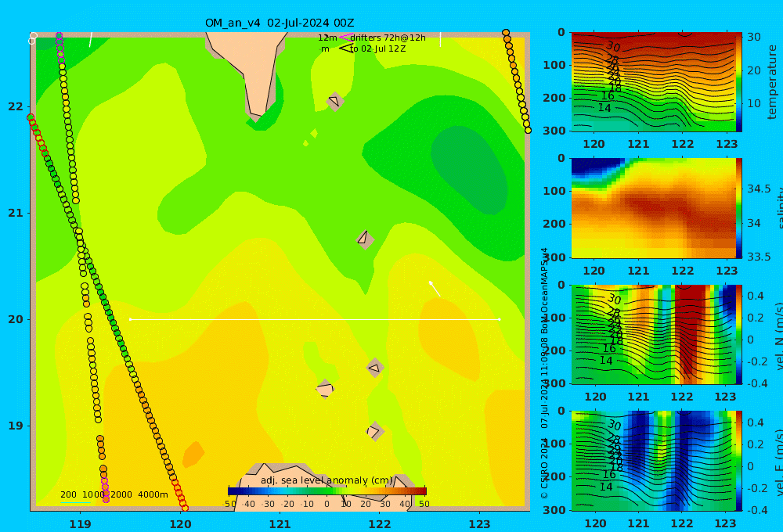Image resolution: width=783 pixels, height=532 pixels.
Task: Click the '200' bathymetry depth legend label
Action: click(68, 494)
